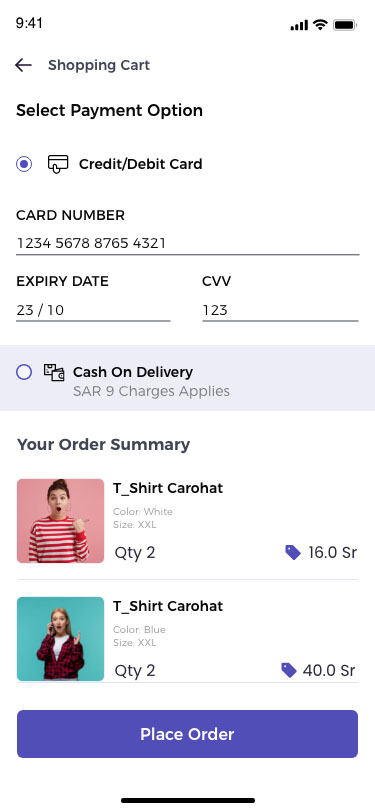Select the Credit/Debit Card radio button
This screenshot has height=812, width=375.
click(x=24, y=164)
